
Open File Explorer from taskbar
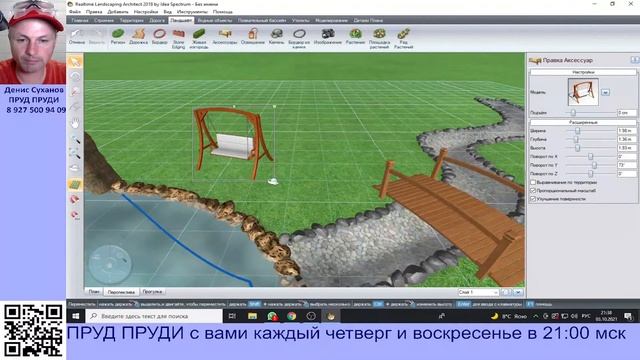(x=252, y=316)
